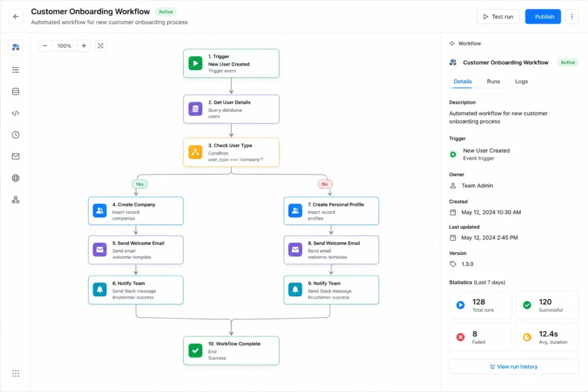Image resolution: width=588 pixels, height=392 pixels.
Task: Open the database sidebar icon
Action: [16, 91]
